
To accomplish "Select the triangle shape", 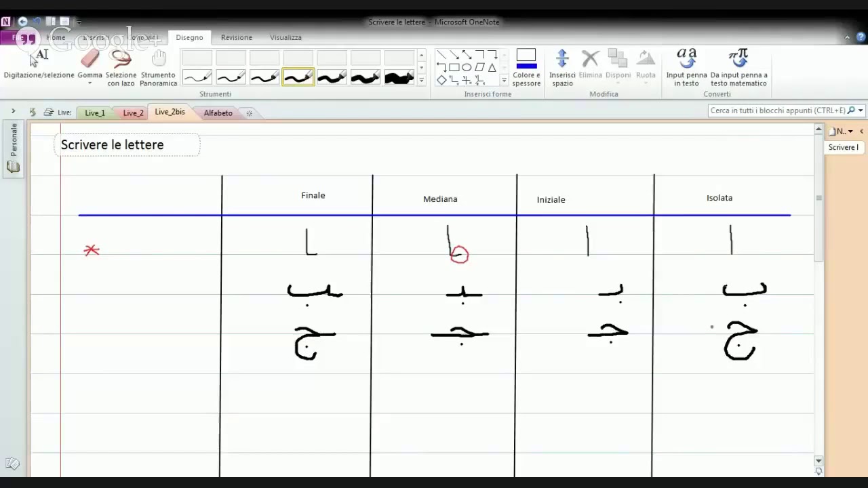I will click(492, 67).
